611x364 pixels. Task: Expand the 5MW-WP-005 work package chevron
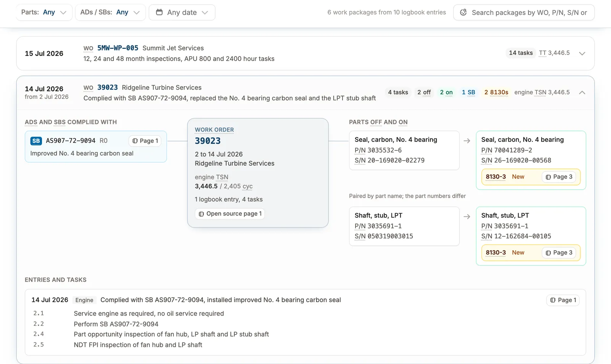click(x=582, y=53)
